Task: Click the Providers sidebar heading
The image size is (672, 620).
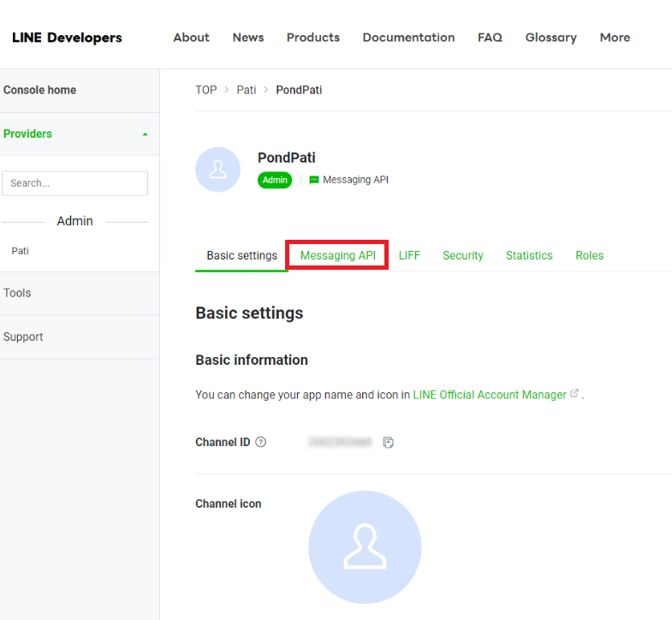Action: (x=27, y=134)
